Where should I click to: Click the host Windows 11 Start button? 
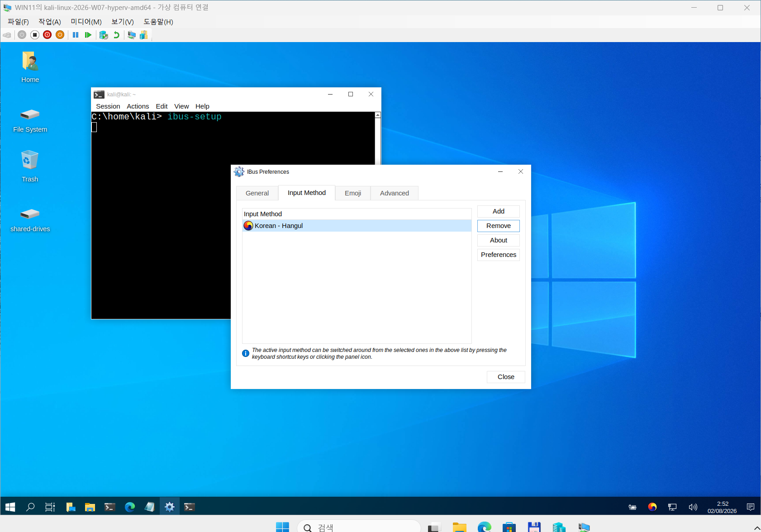click(282, 527)
